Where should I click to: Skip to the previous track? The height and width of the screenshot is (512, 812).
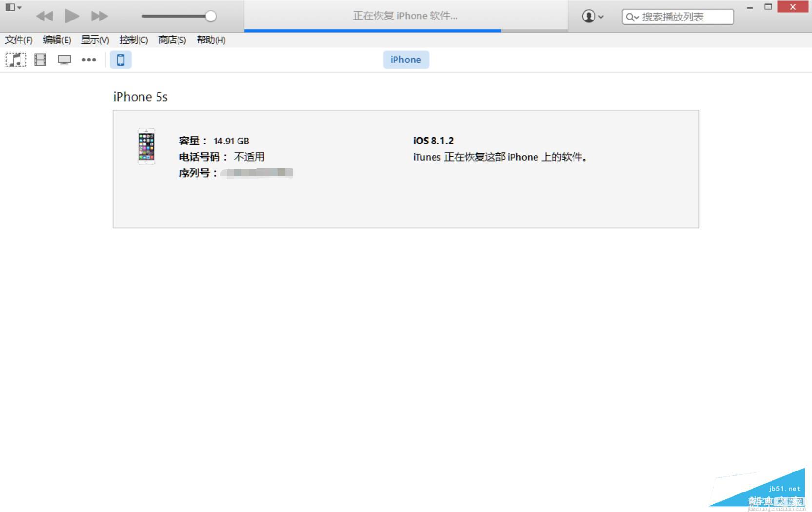44,16
